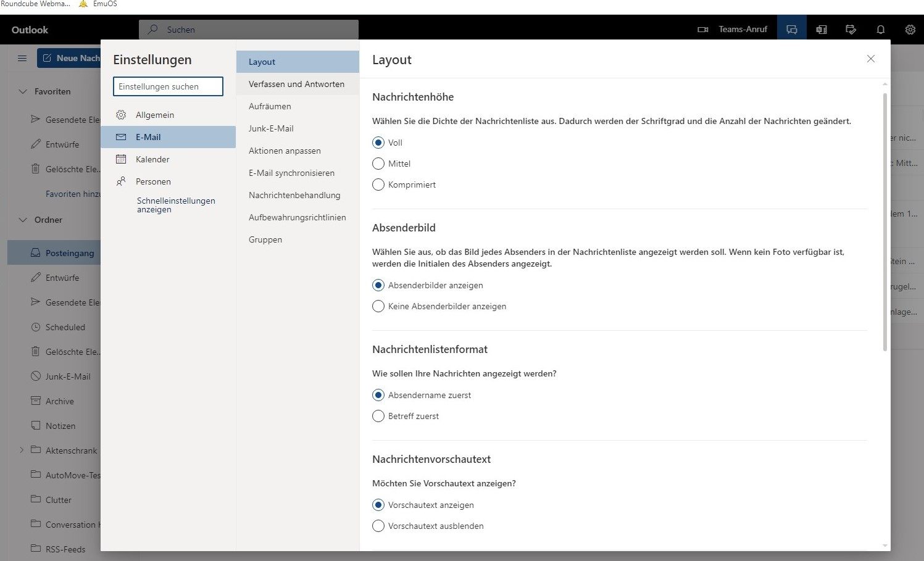This screenshot has height=561, width=924.
Task: Click Schnelleinstellungen anzeigen link
Action: pos(176,205)
